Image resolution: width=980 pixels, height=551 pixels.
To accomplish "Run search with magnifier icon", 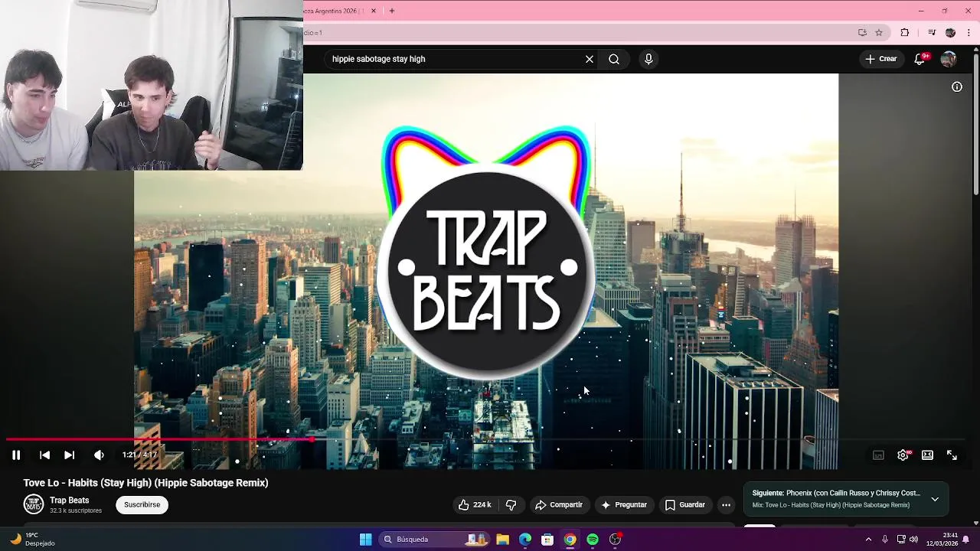I will 614,59.
